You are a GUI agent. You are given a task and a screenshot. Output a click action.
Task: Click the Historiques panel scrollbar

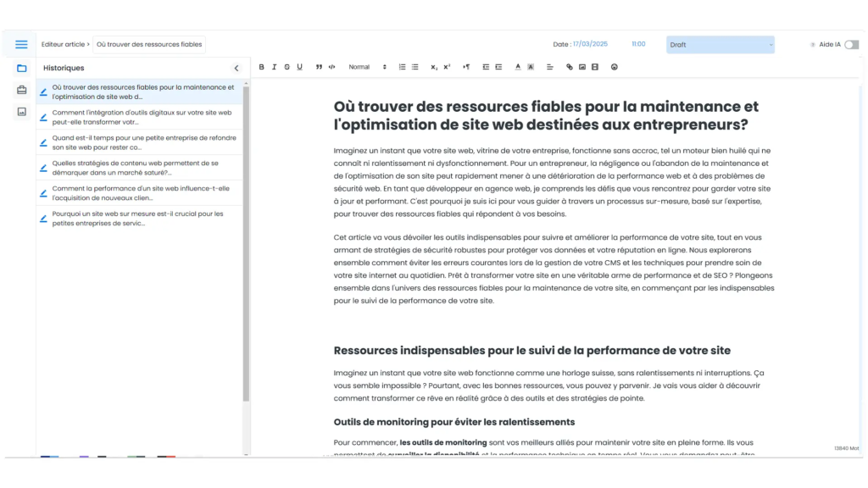(246, 243)
